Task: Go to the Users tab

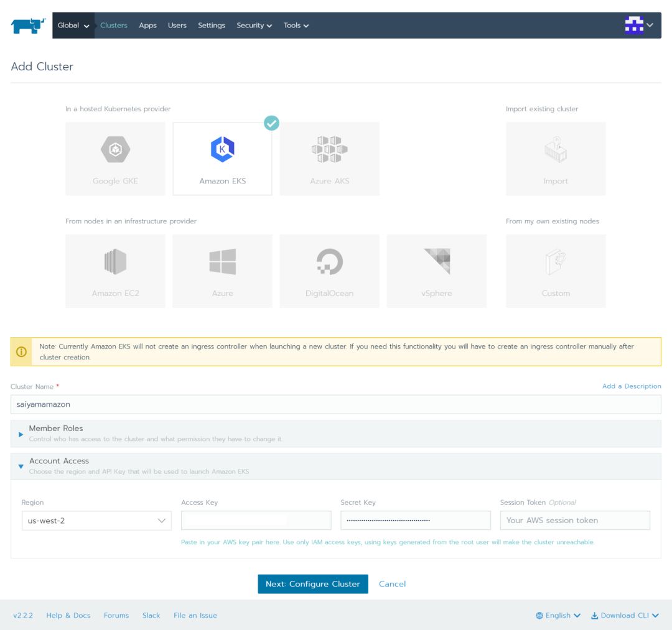Action: [x=177, y=25]
